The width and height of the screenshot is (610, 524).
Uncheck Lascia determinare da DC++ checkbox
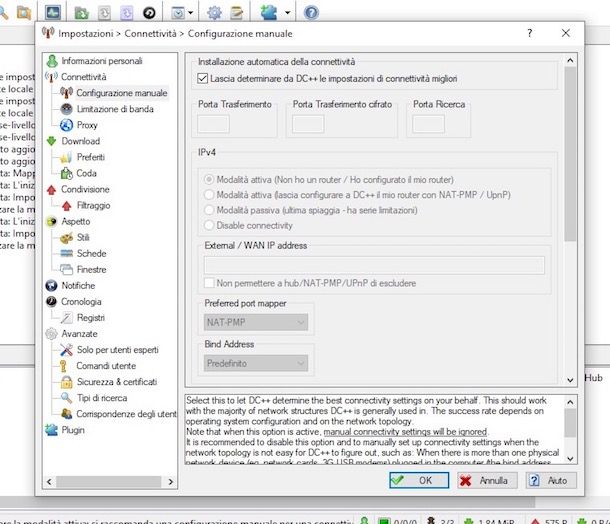pyautogui.click(x=202, y=78)
